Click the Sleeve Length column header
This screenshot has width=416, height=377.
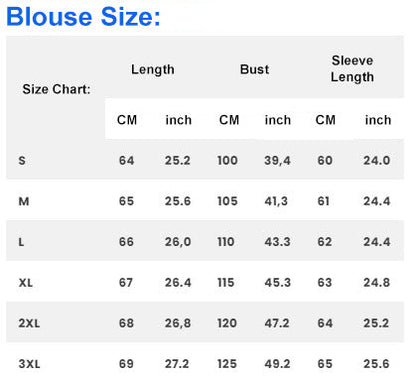click(352, 69)
